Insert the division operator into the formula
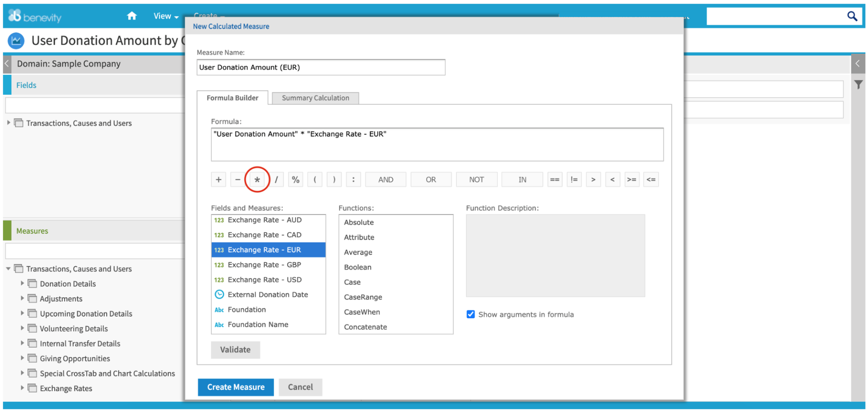 pyautogui.click(x=276, y=179)
